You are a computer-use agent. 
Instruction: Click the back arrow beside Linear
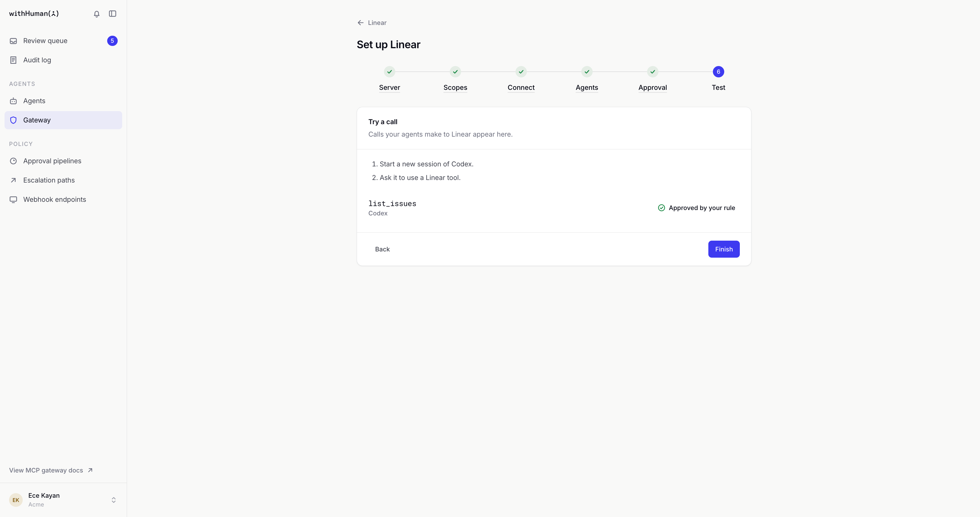coord(361,23)
